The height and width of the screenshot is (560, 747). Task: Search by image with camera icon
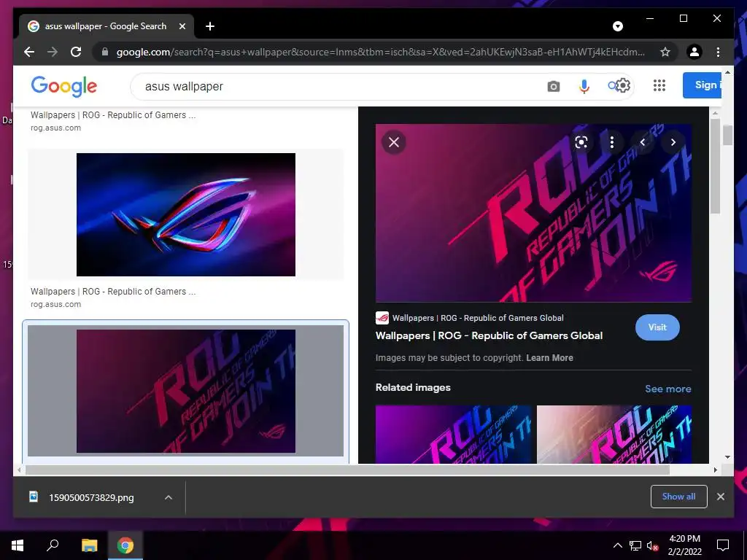pyautogui.click(x=553, y=86)
